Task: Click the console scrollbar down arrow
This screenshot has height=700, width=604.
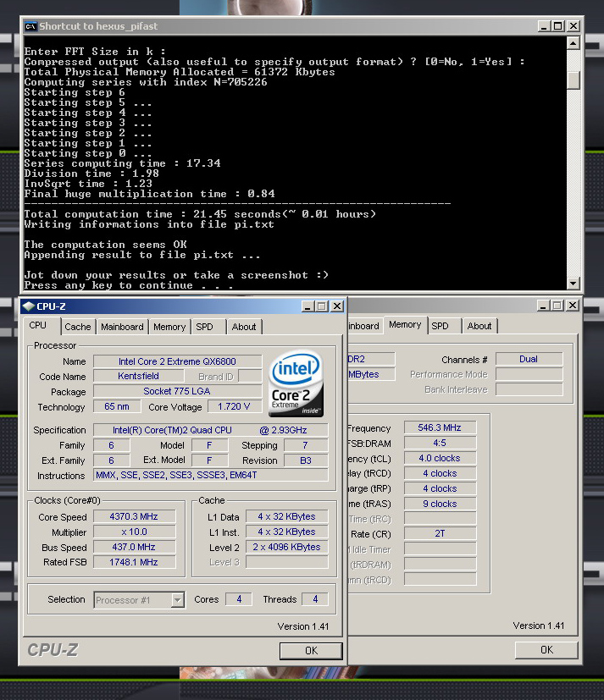Action: (574, 283)
